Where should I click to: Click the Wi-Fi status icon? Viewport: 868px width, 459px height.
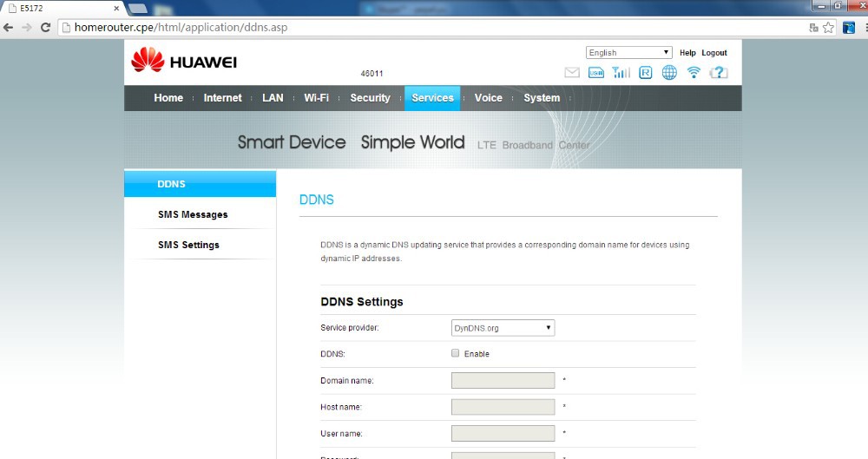tap(694, 73)
